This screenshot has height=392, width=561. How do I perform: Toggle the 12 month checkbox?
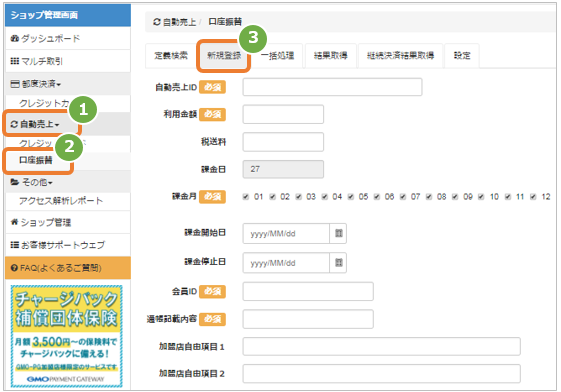click(533, 197)
